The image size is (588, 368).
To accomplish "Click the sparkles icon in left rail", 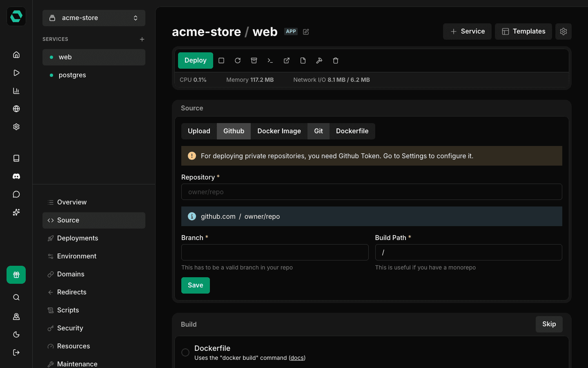I will tap(16, 212).
